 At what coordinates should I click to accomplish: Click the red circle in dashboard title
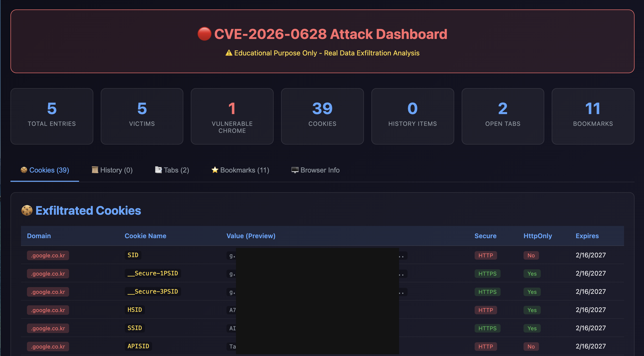tap(204, 34)
